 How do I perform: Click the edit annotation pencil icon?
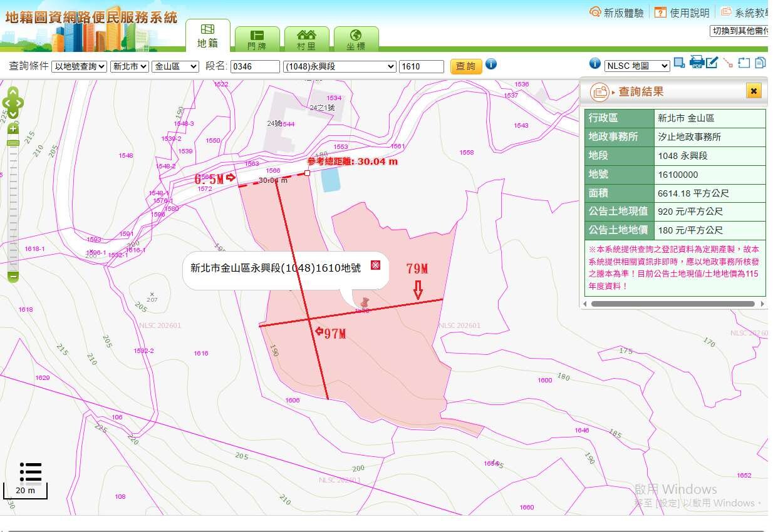pyautogui.click(x=712, y=63)
